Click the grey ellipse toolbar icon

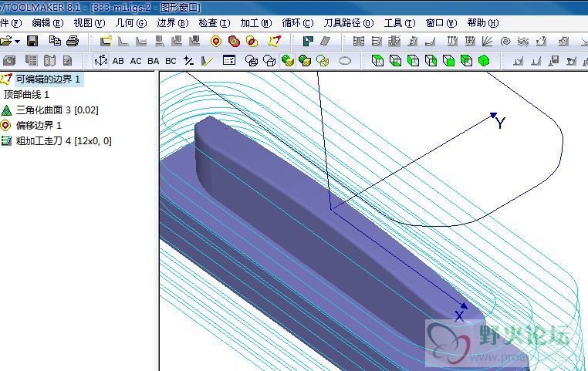345,61
